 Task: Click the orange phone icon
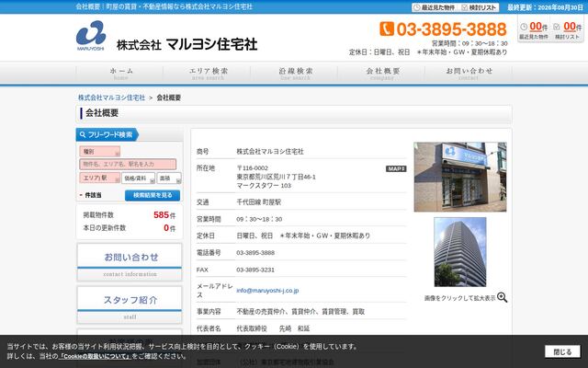pyautogui.click(x=387, y=29)
